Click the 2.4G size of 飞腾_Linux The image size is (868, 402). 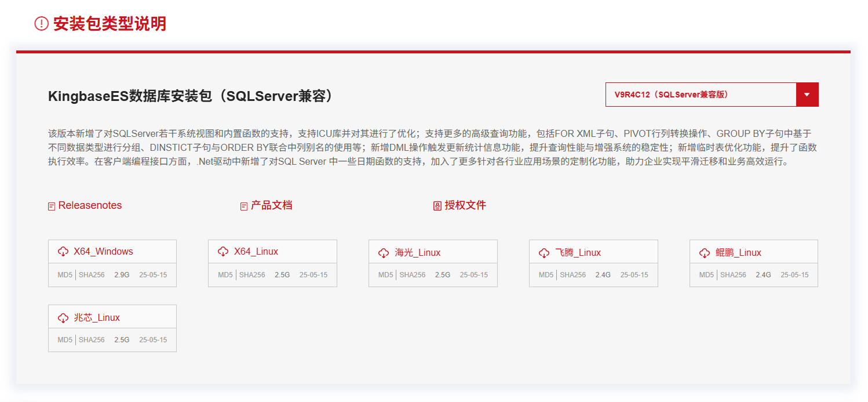[603, 275]
